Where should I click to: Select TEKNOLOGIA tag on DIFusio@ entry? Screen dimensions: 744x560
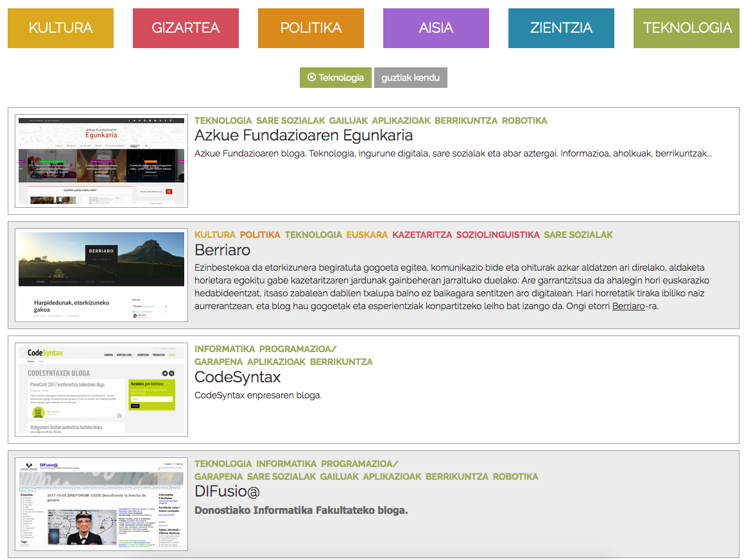point(223,464)
